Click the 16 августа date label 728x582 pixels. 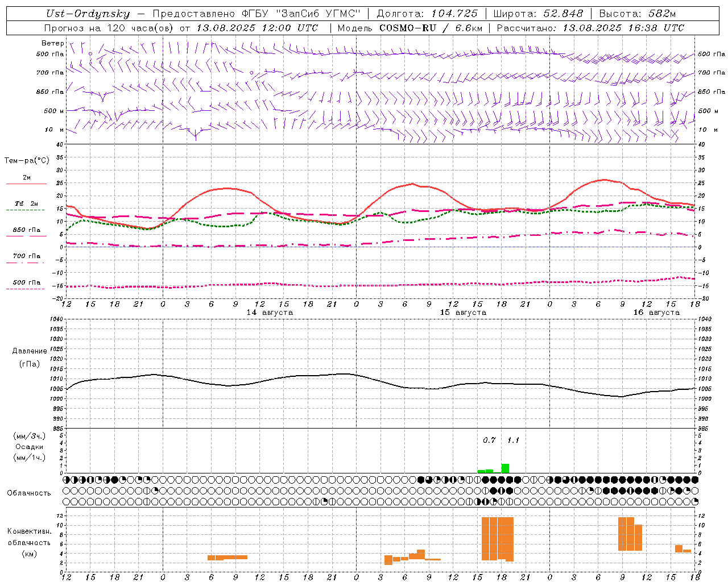(656, 313)
